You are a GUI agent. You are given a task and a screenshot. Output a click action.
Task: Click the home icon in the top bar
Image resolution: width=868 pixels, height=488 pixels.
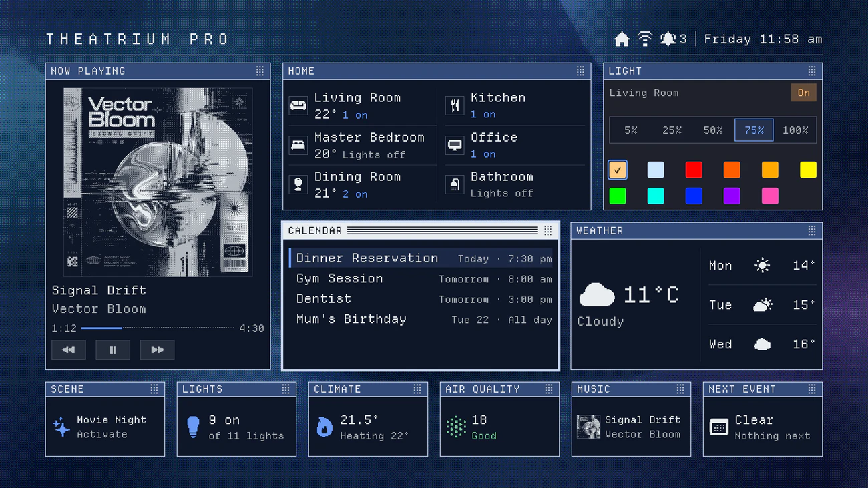[622, 39]
